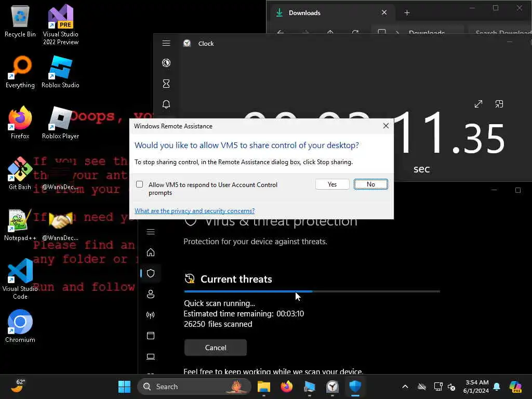The height and width of the screenshot is (399, 532).
Task: Select the Timer hourglass icon in Clock
Action: [x=166, y=84]
